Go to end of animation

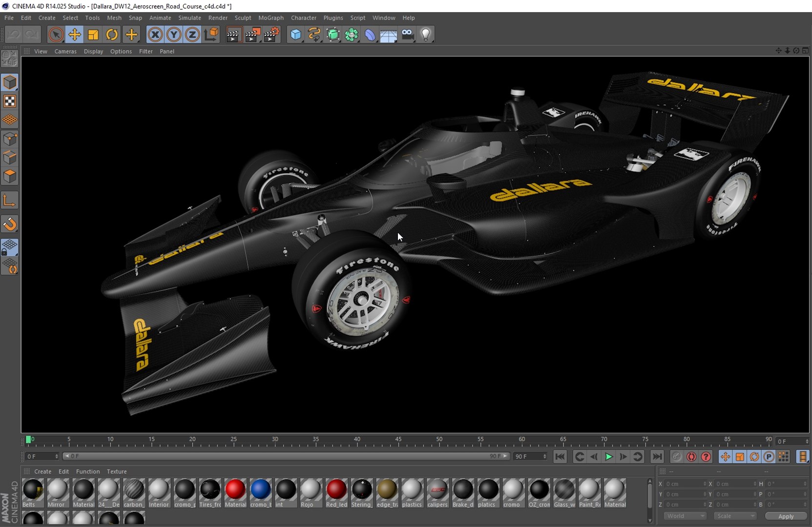(657, 457)
